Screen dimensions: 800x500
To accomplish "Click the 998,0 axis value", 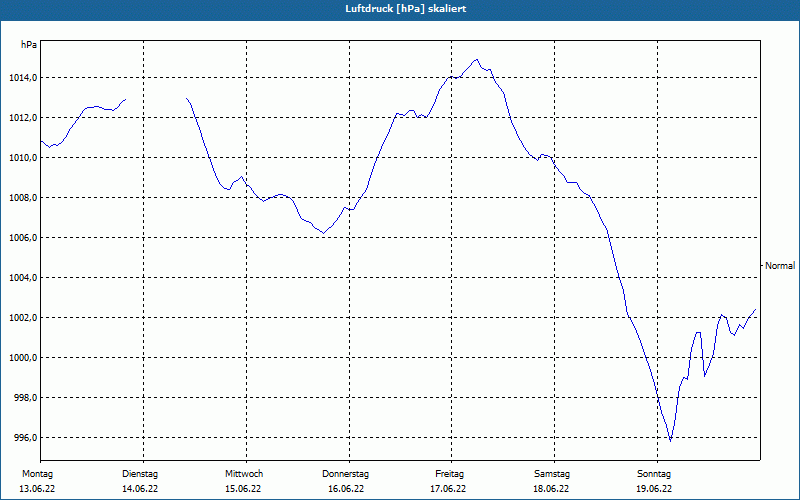I will pyautogui.click(x=25, y=398).
